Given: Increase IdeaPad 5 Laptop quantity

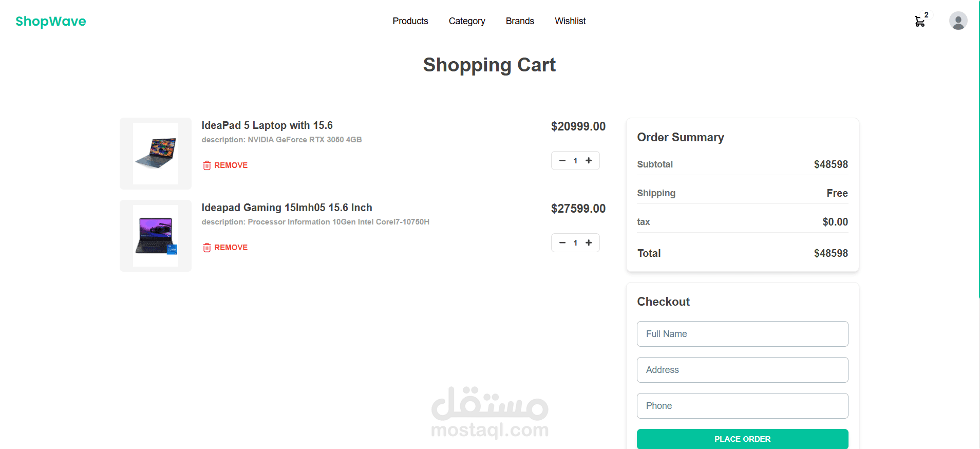Looking at the screenshot, I should 589,161.
